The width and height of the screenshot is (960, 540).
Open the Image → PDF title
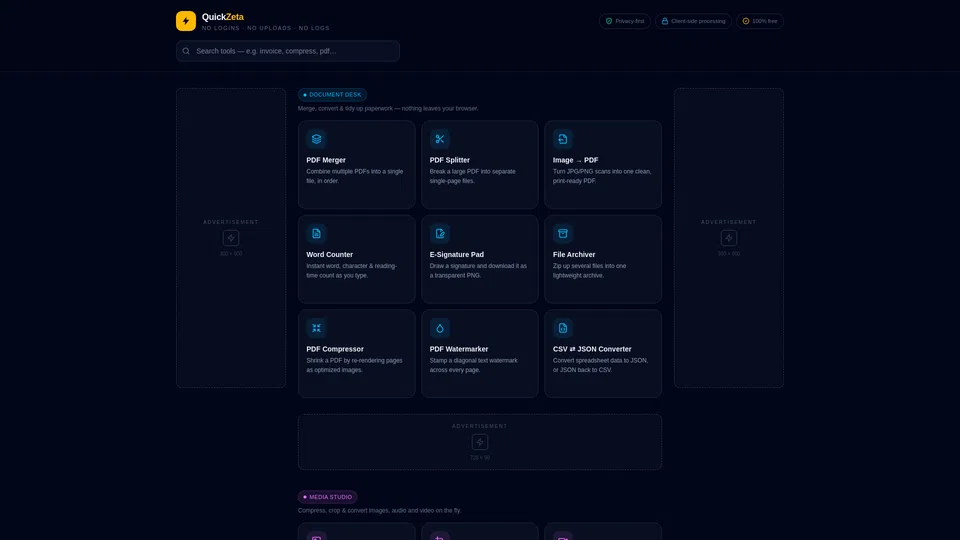(x=576, y=160)
